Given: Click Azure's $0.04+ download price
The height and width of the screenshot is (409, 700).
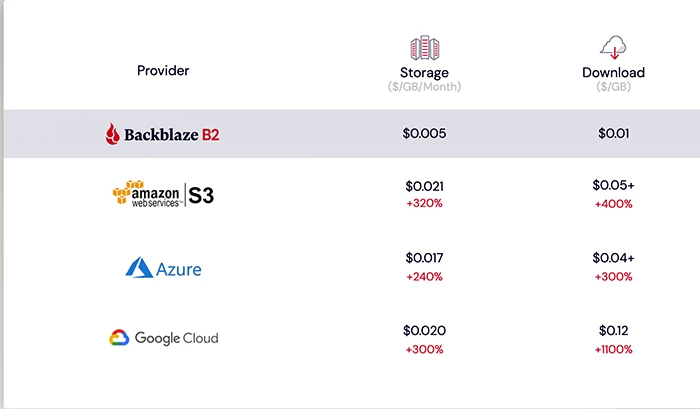Looking at the screenshot, I should (x=613, y=258).
